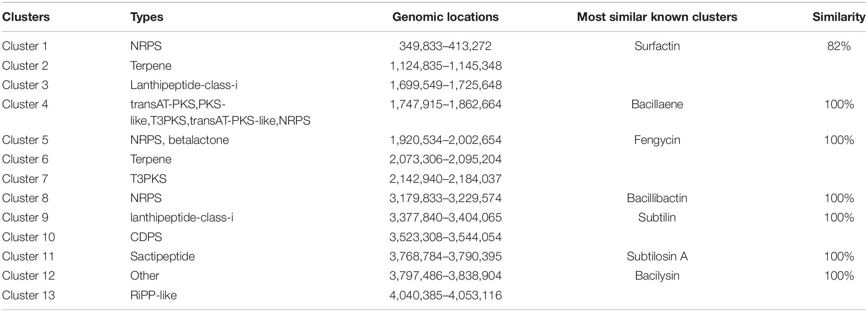Select the Surfactin cell
This screenshot has width=868, height=312.
pyautogui.click(x=657, y=46)
